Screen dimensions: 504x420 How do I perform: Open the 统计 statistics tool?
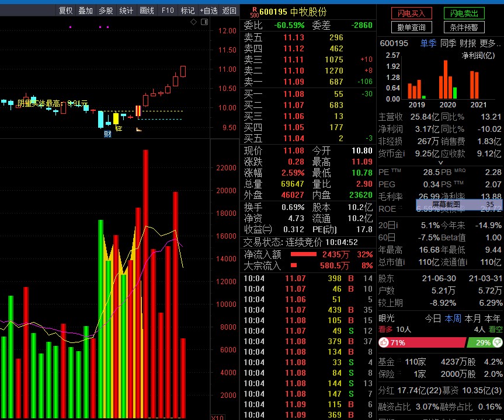126,10
